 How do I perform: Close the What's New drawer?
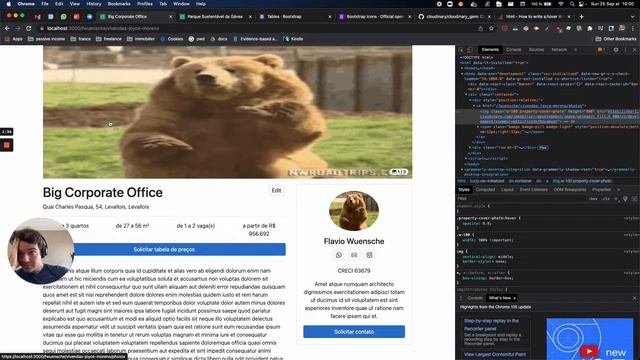635,298
